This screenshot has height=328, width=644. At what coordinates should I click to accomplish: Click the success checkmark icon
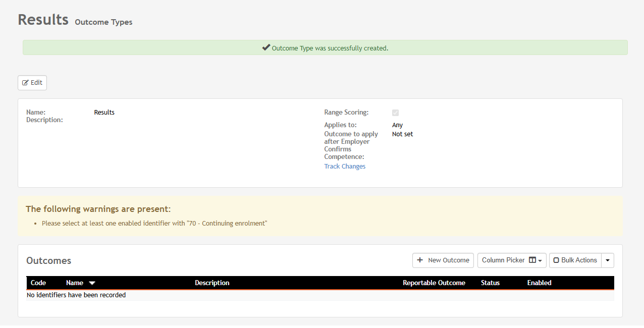pyautogui.click(x=266, y=48)
